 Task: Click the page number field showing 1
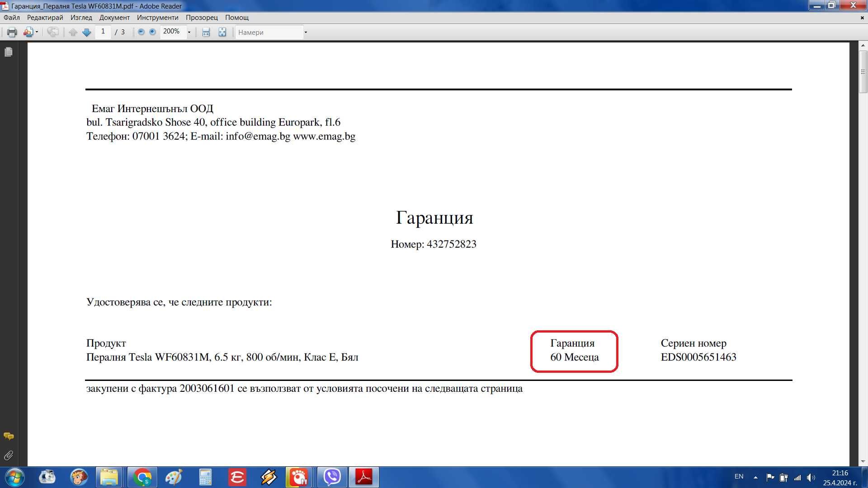[103, 32]
